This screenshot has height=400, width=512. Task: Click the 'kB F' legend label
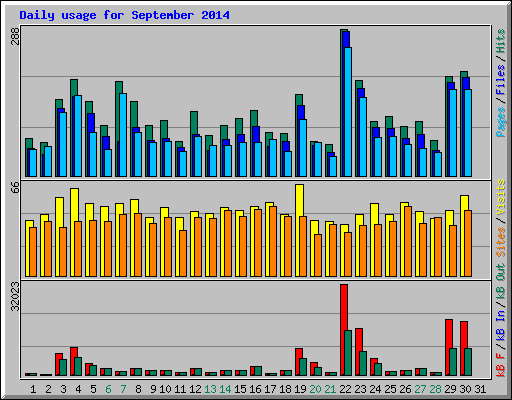(x=501, y=364)
